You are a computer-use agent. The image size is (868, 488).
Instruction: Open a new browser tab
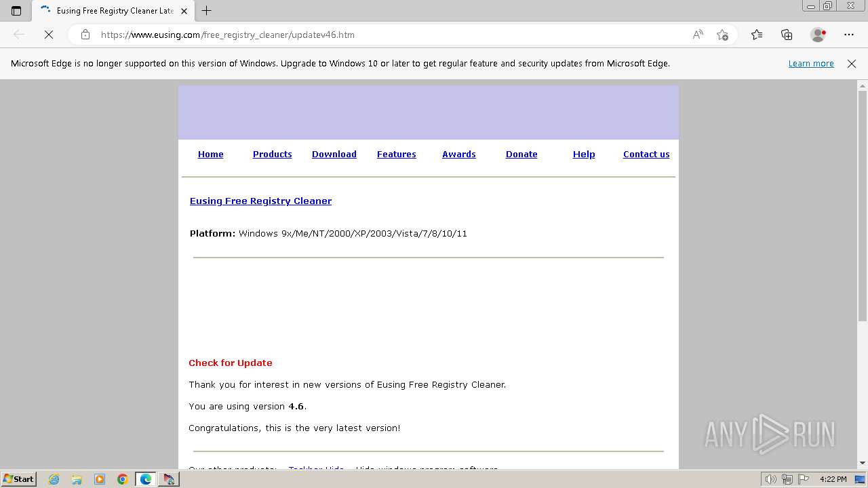point(207,11)
